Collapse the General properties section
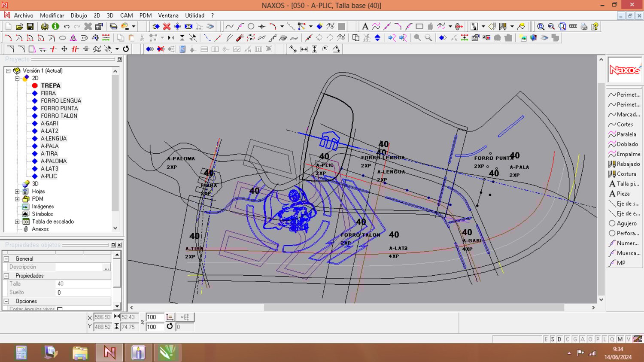 point(6,259)
